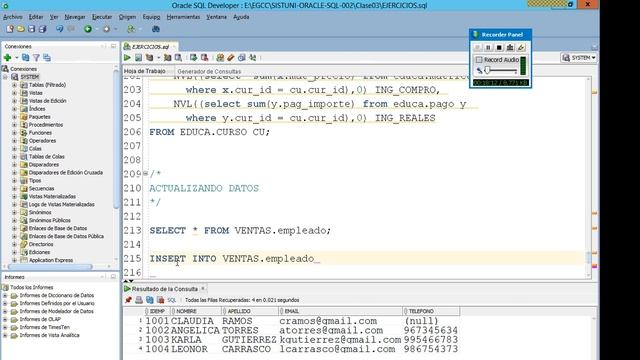Open the SYSTEM connection dropdown

578,58
